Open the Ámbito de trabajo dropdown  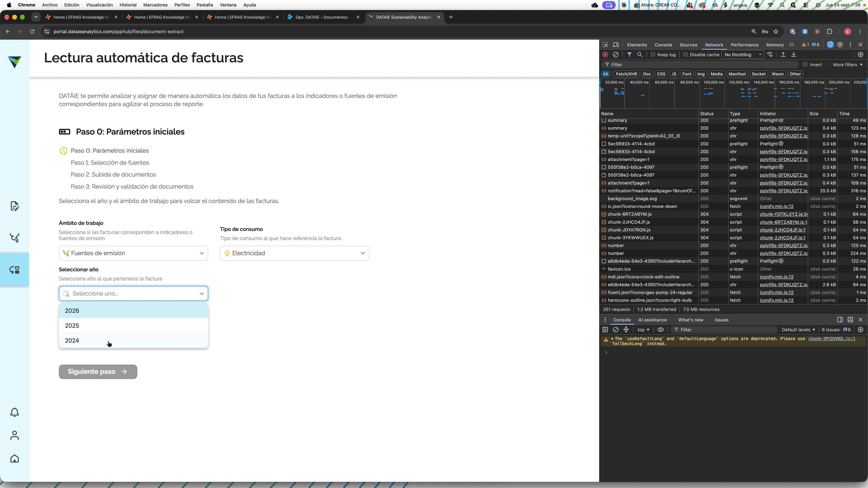[133, 253]
